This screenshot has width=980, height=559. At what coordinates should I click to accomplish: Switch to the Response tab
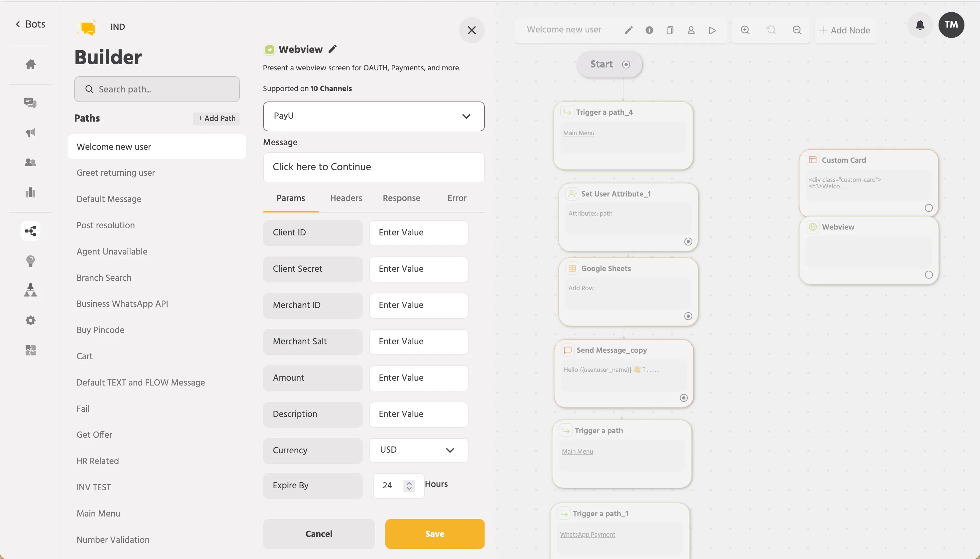(x=401, y=198)
